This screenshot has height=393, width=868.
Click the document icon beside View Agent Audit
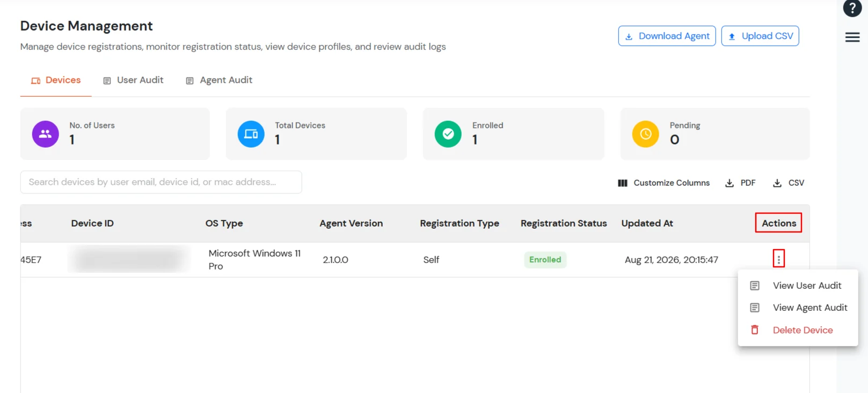[755, 308]
